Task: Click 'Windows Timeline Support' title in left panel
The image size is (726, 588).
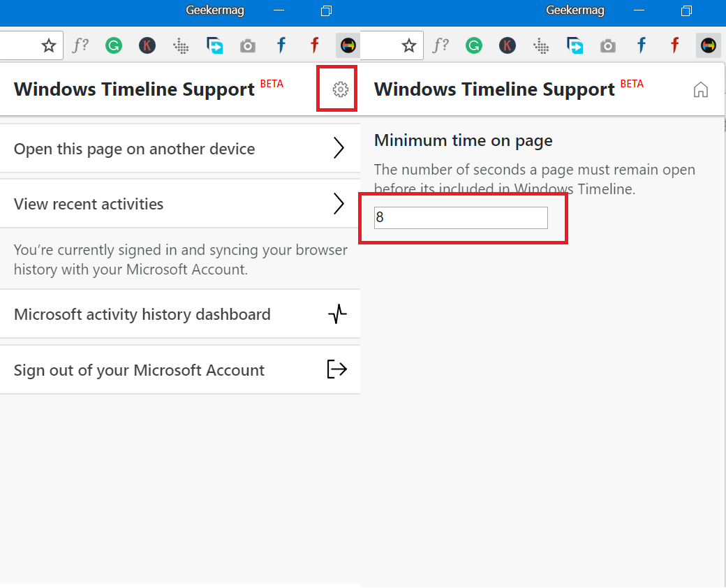Action: pos(134,89)
